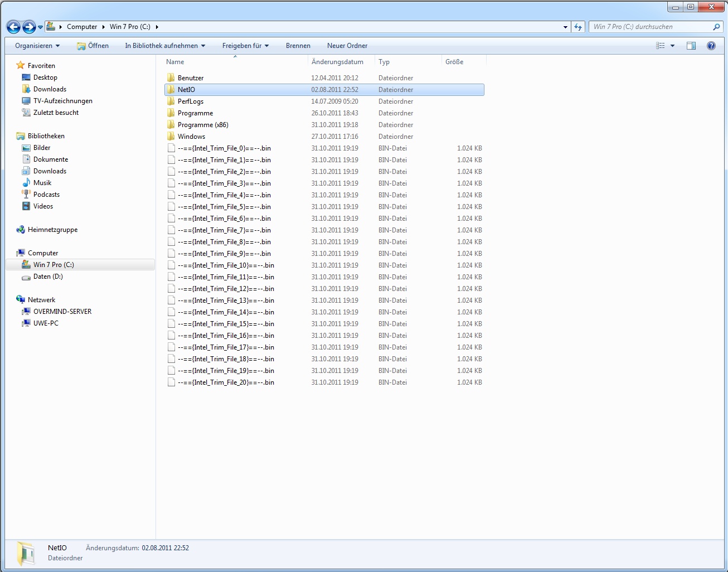Click the back navigation arrow
The height and width of the screenshot is (572, 728).
click(13, 27)
